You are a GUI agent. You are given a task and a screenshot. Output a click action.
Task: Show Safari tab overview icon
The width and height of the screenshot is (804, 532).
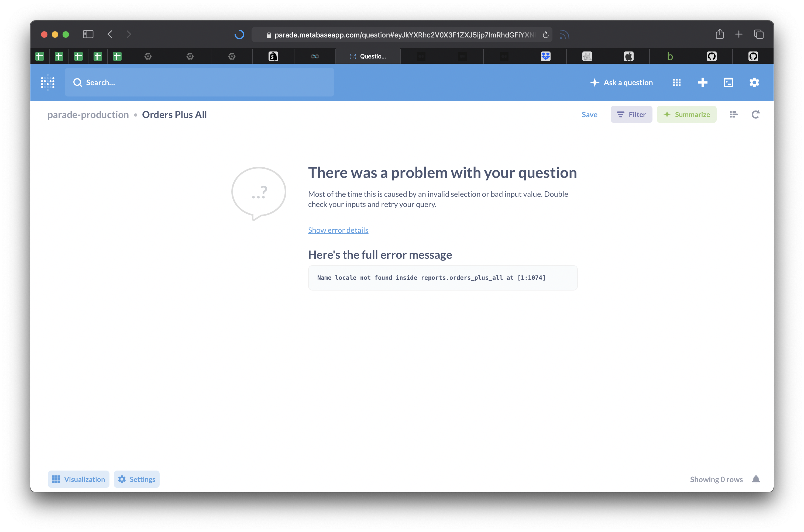pyautogui.click(x=758, y=34)
